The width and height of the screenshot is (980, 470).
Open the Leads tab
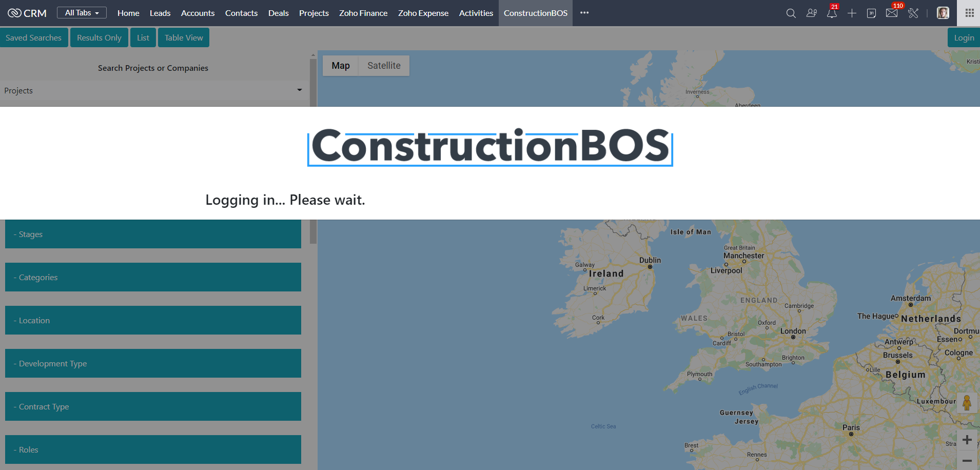(160, 13)
